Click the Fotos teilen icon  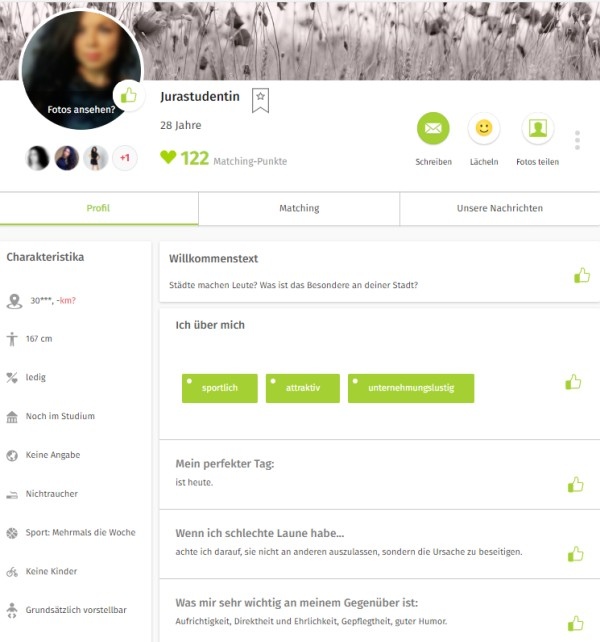click(537, 128)
